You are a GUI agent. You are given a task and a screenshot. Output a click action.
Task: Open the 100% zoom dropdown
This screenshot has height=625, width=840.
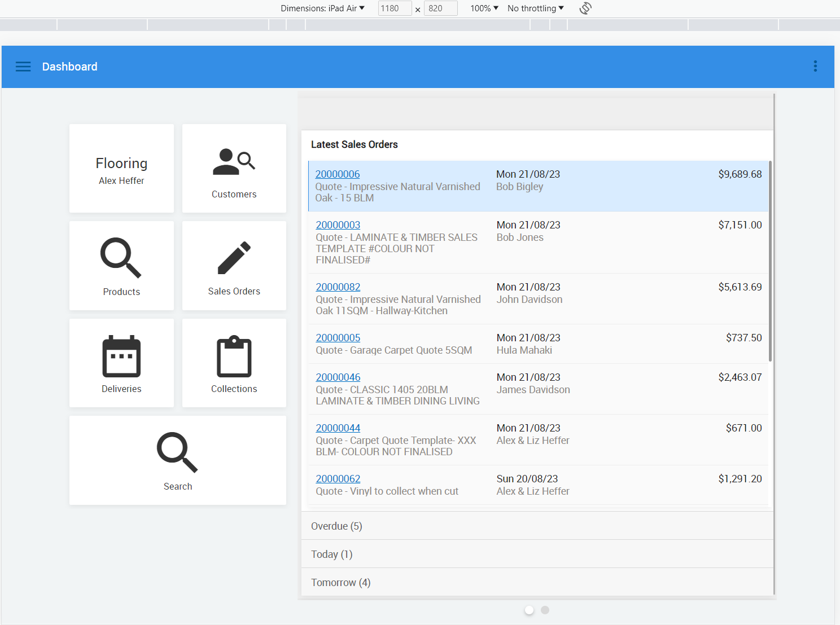coord(483,8)
